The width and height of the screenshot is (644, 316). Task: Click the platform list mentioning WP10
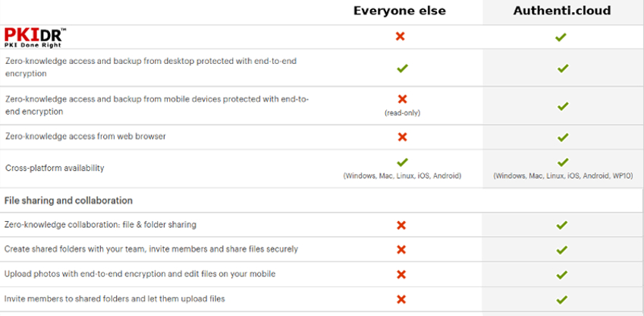[563, 175]
